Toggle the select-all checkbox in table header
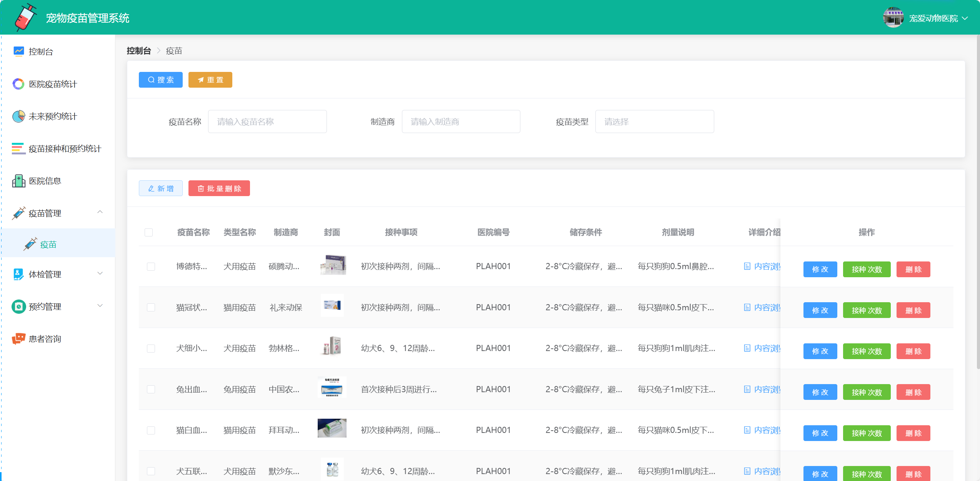Screen dimensions: 980x481 (149, 232)
